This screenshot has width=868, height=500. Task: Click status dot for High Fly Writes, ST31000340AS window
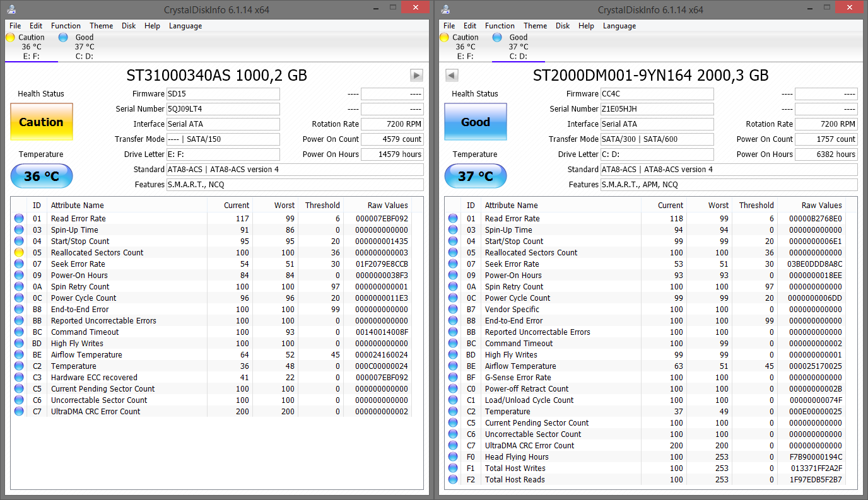point(19,343)
